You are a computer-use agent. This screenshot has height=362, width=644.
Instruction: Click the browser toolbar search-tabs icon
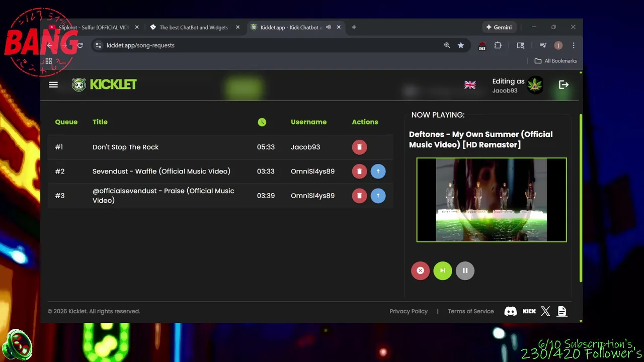coord(520,45)
